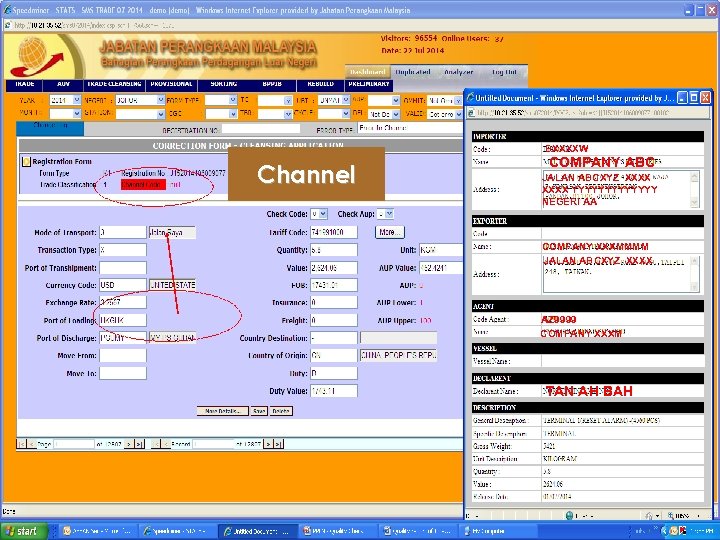Expand the CGC dropdown
This screenshot has width=720, height=540.
pyautogui.click(x=233, y=114)
